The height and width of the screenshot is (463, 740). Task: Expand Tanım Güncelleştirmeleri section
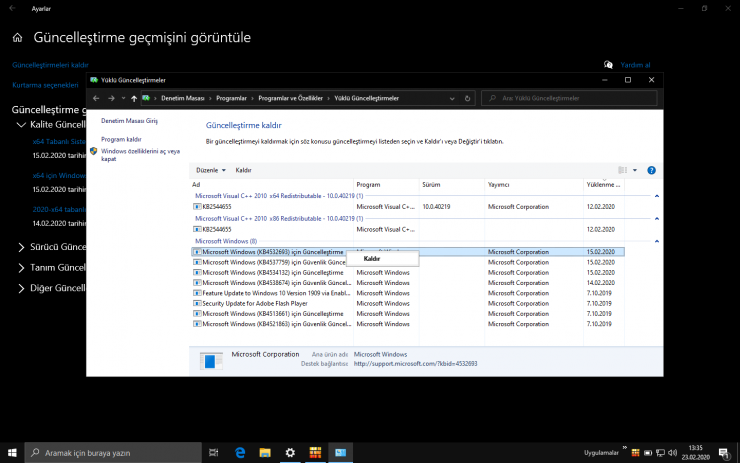click(x=21, y=268)
